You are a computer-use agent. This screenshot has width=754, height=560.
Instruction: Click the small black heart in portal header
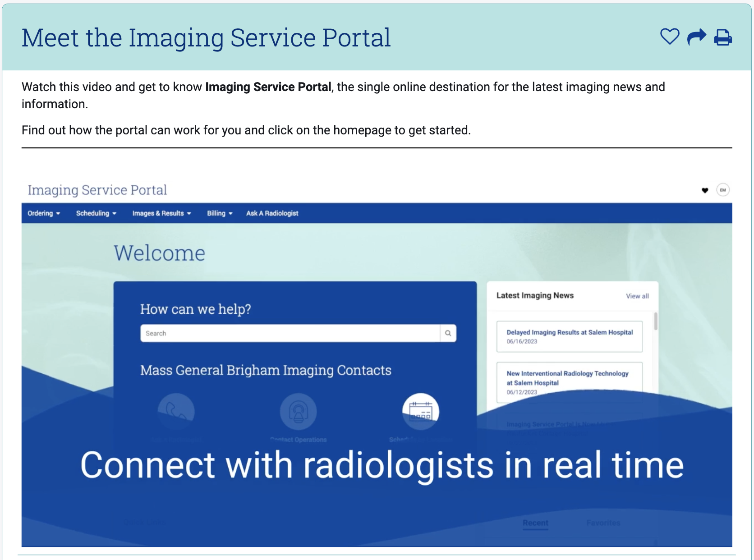click(x=705, y=190)
